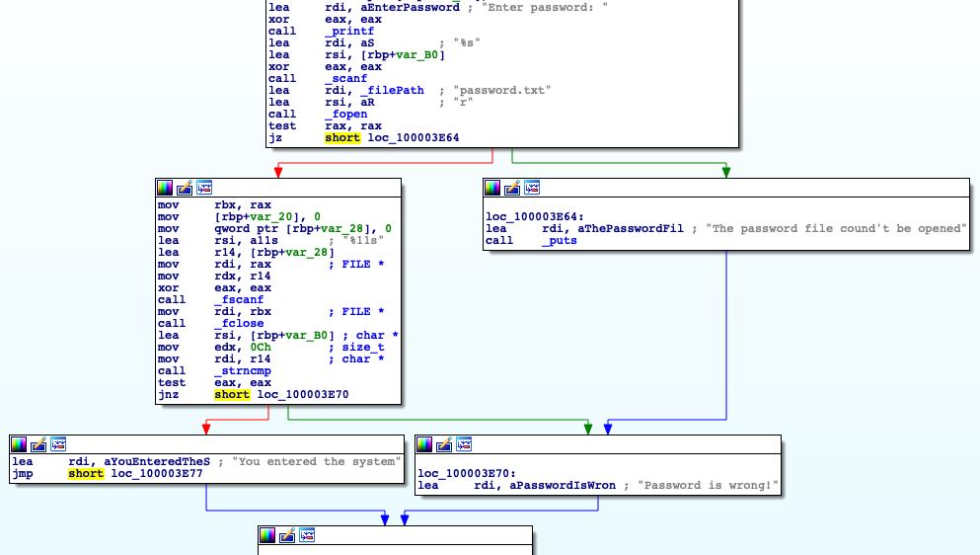Click the group nodes icon on the bottom-most node
Viewport: 980px width, 555px height.
tap(307, 535)
